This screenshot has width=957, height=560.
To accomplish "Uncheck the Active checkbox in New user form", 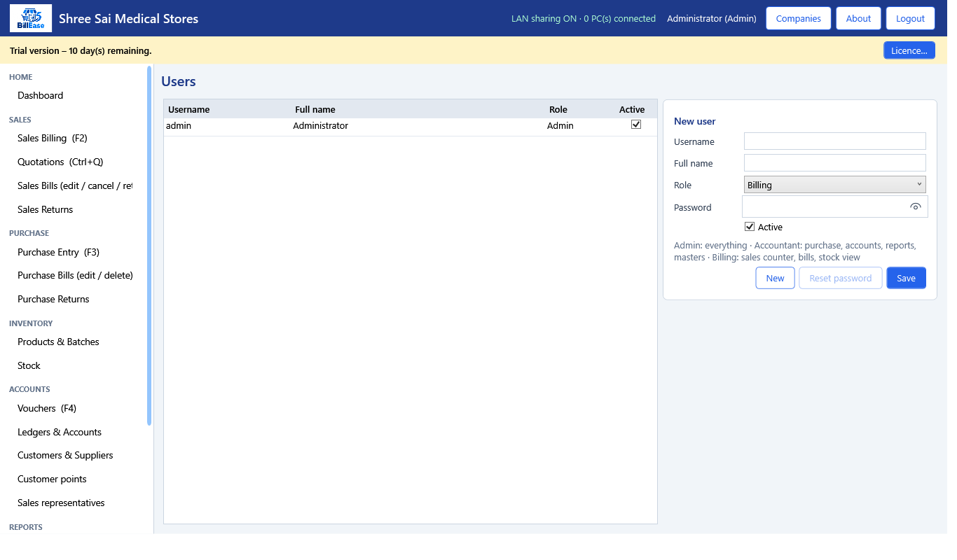I will [750, 227].
